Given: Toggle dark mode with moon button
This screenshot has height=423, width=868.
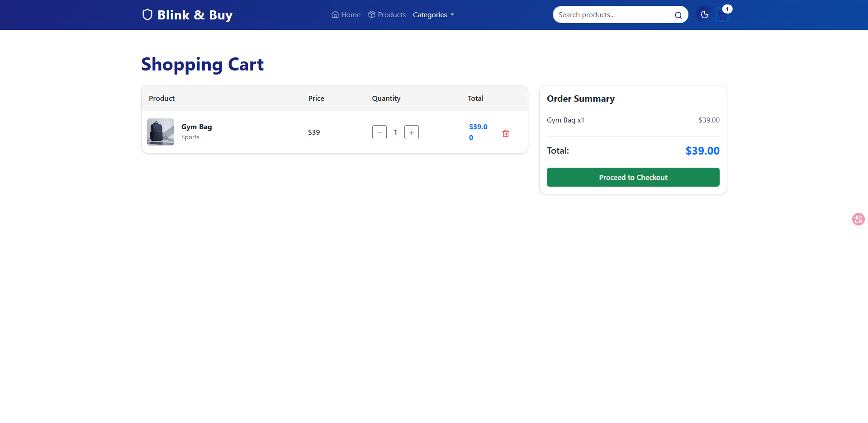Looking at the screenshot, I should coord(704,15).
